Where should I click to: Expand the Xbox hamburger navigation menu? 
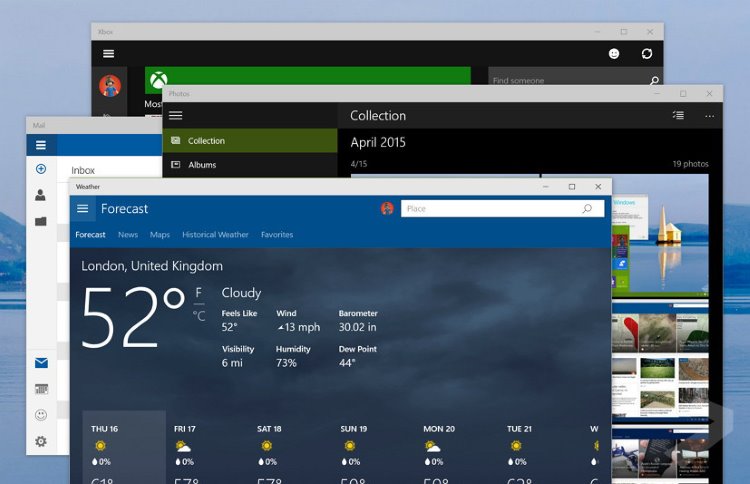pos(108,54)
